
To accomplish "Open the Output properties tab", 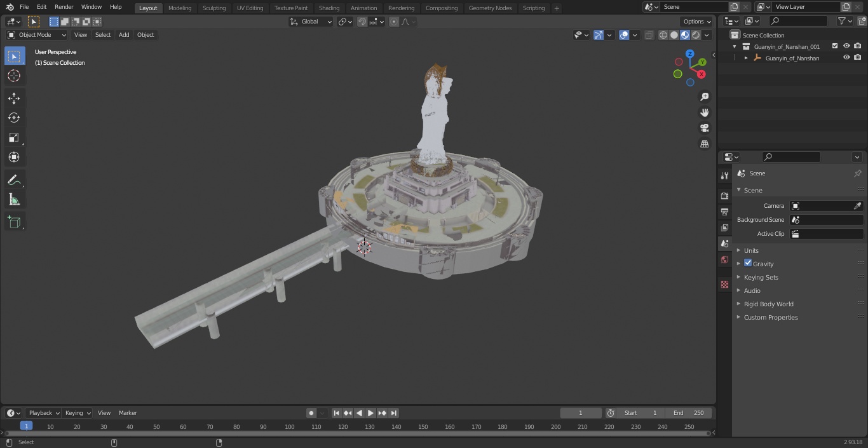I will click(x=724, y=212).
